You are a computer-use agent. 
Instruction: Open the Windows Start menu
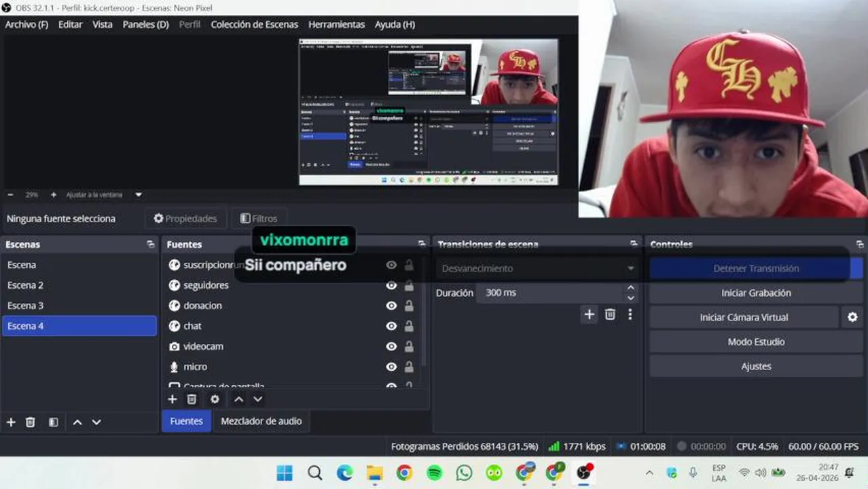285,473
